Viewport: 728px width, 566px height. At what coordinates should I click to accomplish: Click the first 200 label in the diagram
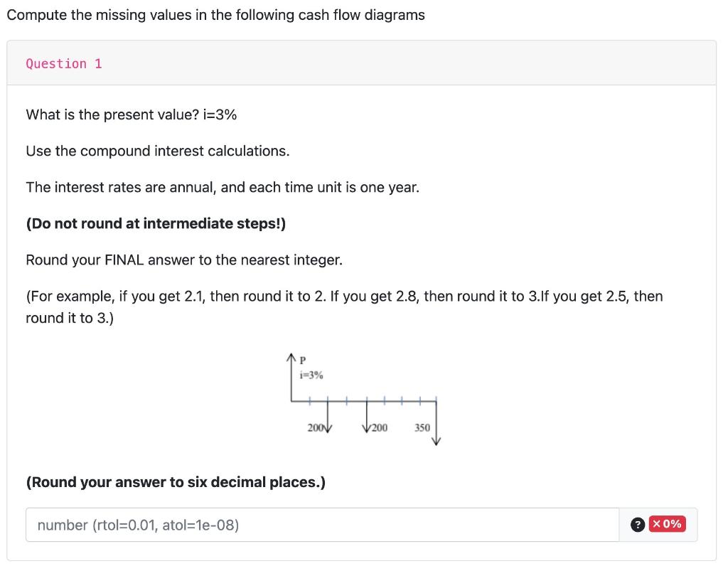pos(315,427)
